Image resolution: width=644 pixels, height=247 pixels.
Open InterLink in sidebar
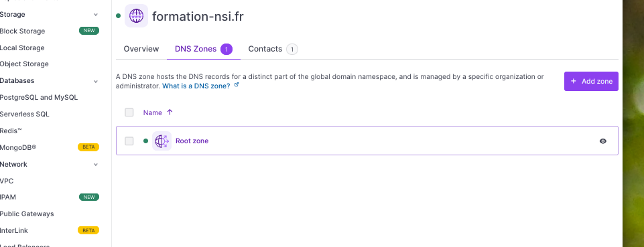tap(14, 230)
